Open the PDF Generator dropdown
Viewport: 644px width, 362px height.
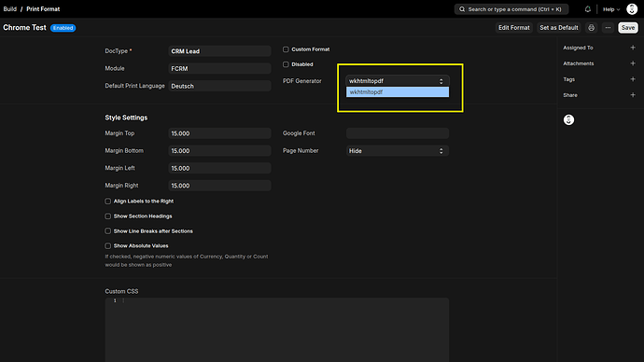click(398, 81)
